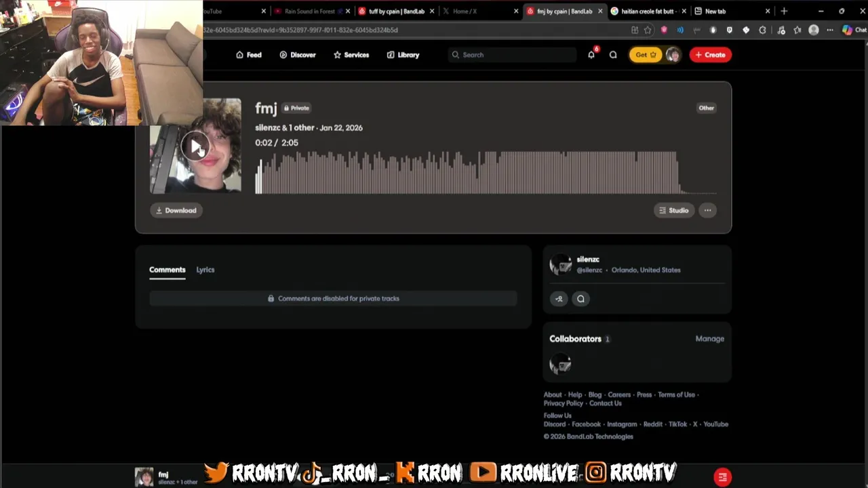Open the user profile avatar menu
The width and height of the screenshot is (868, 488).
tap(673, 55)
